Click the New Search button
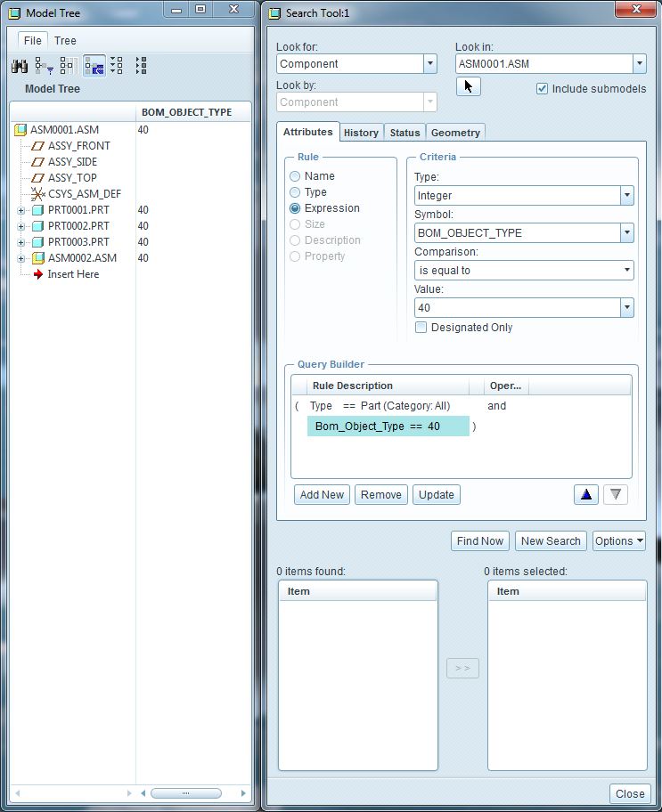The image size is (662, 812). (x=551, y=541)
